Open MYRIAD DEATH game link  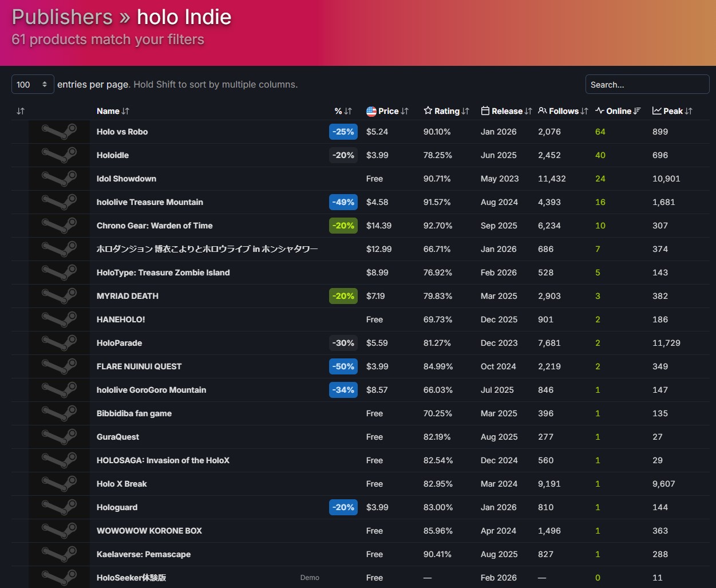click(x=128, y=296)
